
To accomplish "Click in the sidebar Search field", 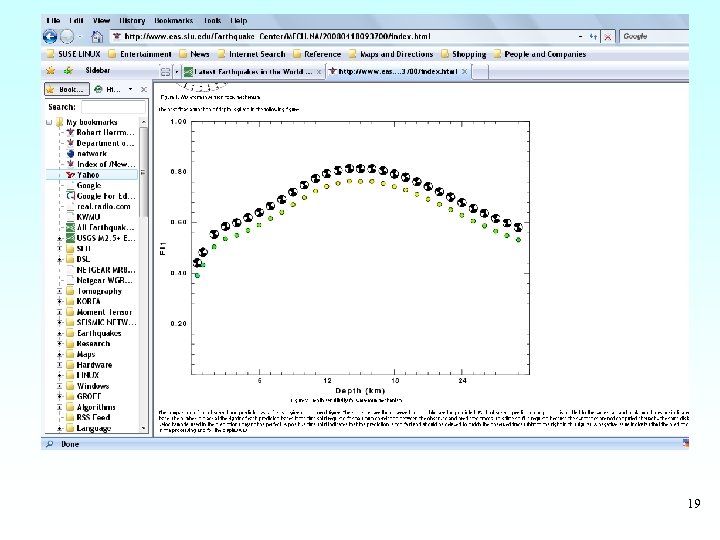I will [112, 106].
